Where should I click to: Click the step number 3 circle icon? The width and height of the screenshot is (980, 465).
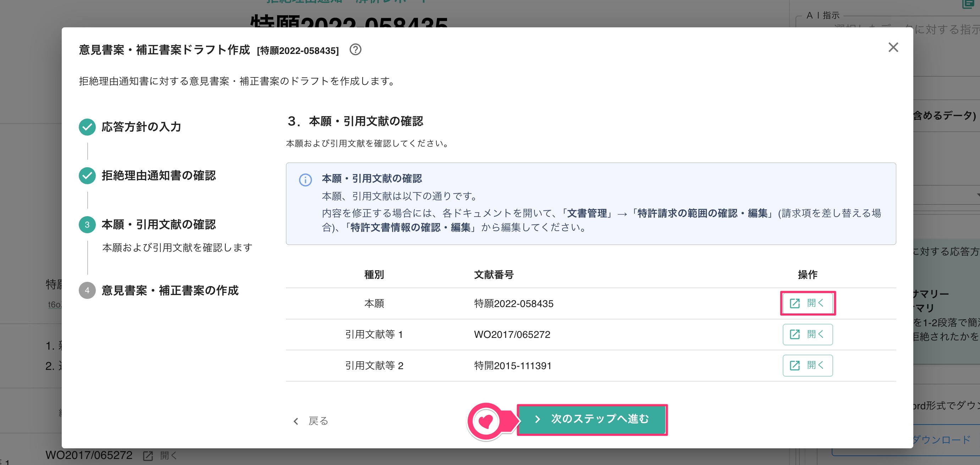coord(87,224)
